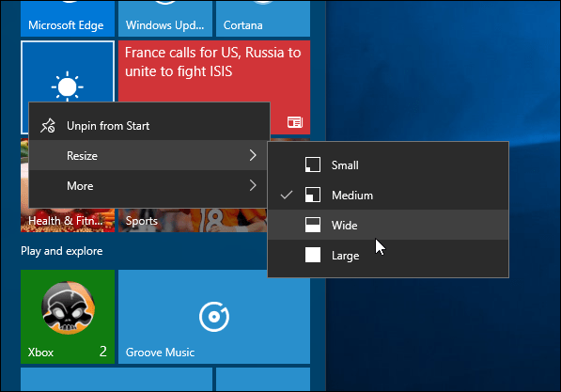
Task: Click the sun icon on the Weather tile
Action: pos(68,87)
